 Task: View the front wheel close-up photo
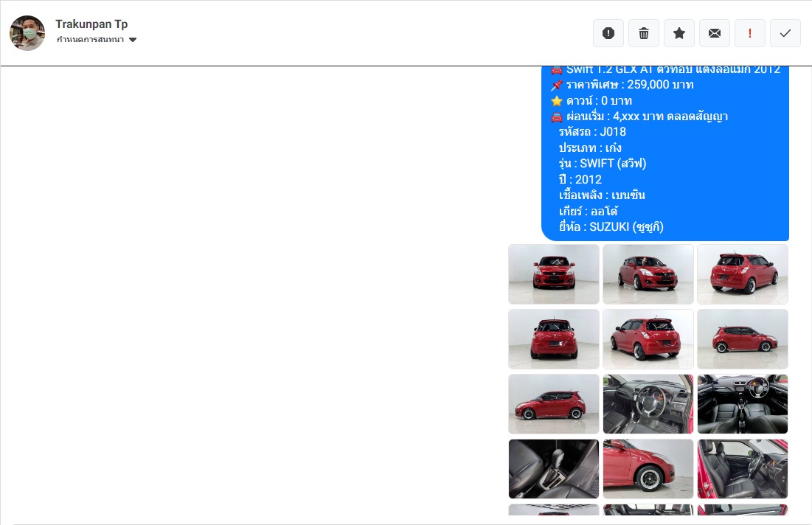pos(648,469)
